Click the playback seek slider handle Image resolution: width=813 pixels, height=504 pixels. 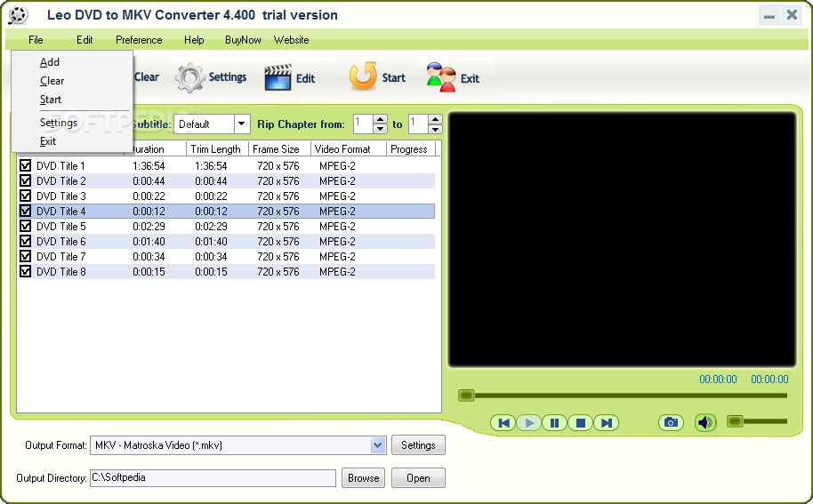(x=466, y=396)
